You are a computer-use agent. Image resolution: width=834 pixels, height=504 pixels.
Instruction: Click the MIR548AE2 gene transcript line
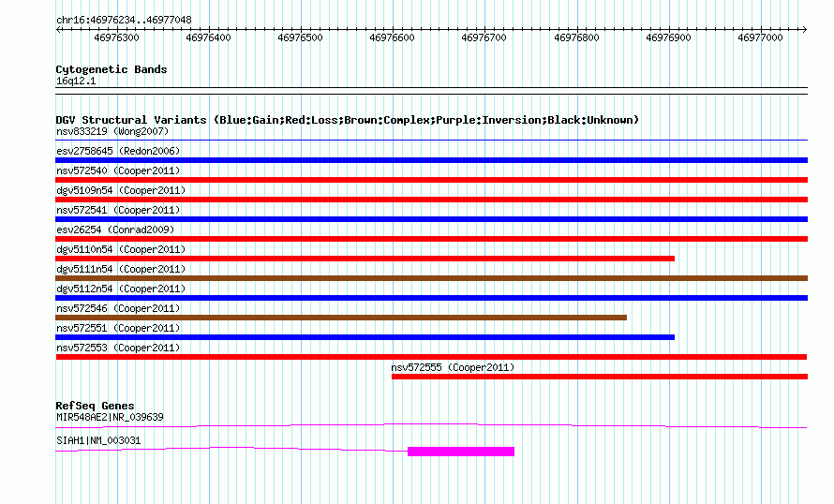pyautogui.click(x=431, y=425)
